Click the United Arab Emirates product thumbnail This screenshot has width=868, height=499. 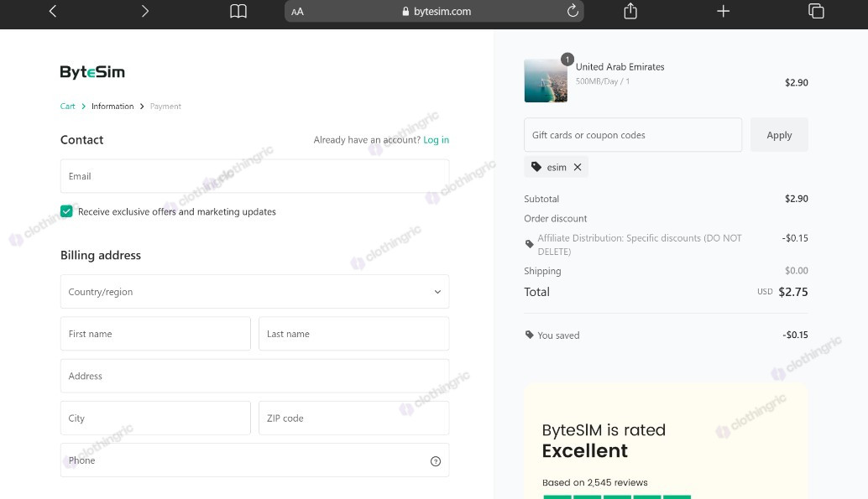point(546,81)
